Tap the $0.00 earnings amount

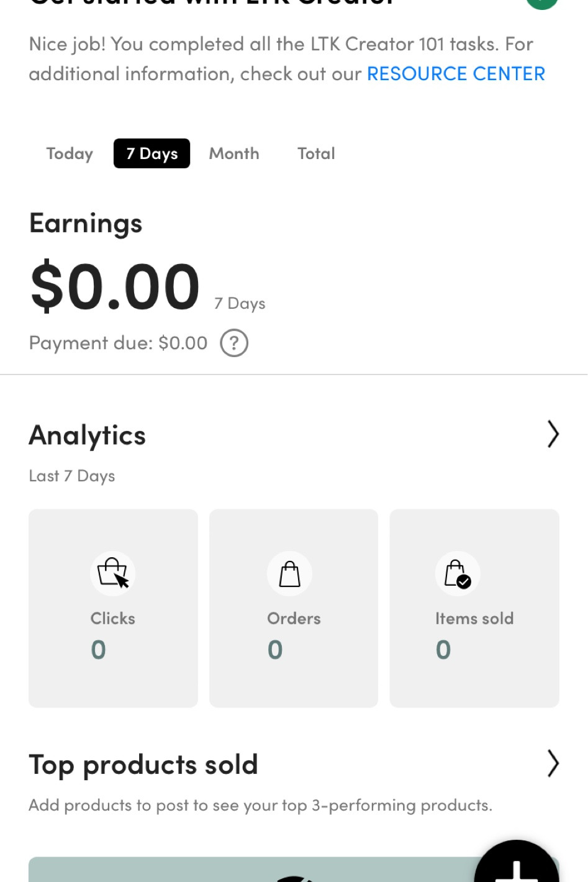[x=115, y=287]
